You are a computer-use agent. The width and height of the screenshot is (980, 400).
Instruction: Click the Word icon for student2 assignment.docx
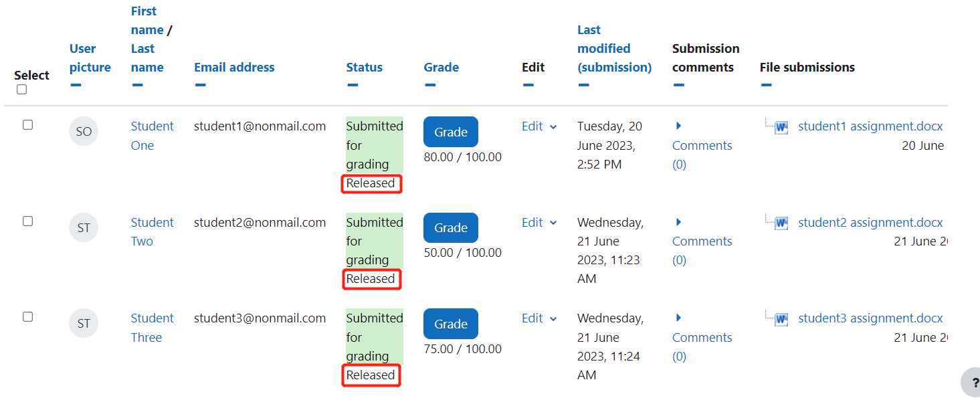pos(781,223)
